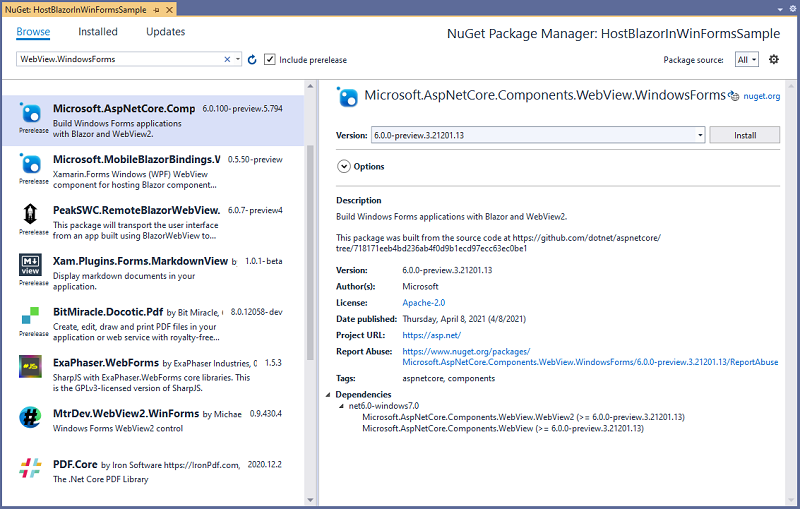The height and width of the screenshot is (509, 800).
Task: Select ExaPhaser.WebForms package row
Action: pos(153,375)
